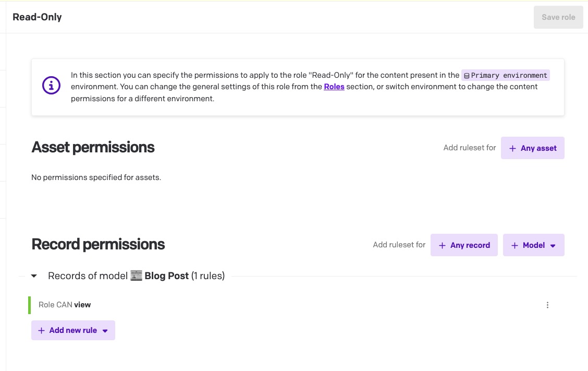The width and height of the screenshot is (588, 371).
Task: Click the Blog Post model emoji icon
Action: point(136,276)
